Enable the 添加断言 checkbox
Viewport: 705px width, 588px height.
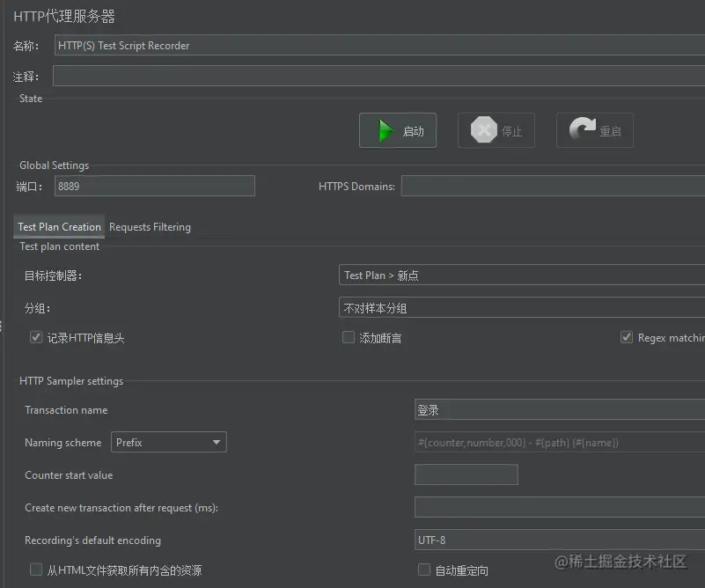[x=349, y=337]
